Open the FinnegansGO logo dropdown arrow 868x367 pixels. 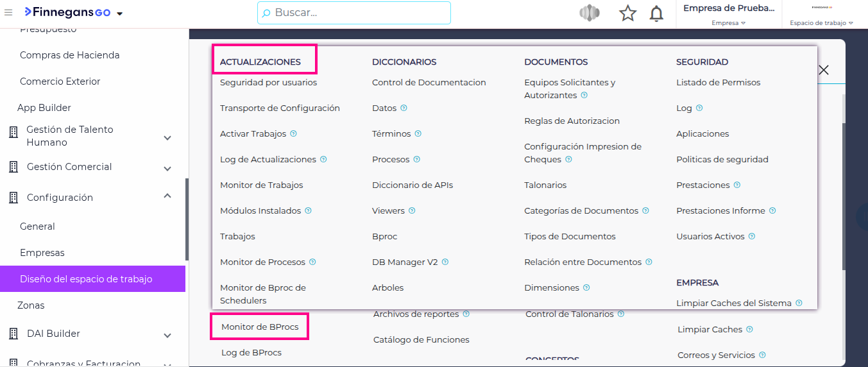click(x=120, y=13)
